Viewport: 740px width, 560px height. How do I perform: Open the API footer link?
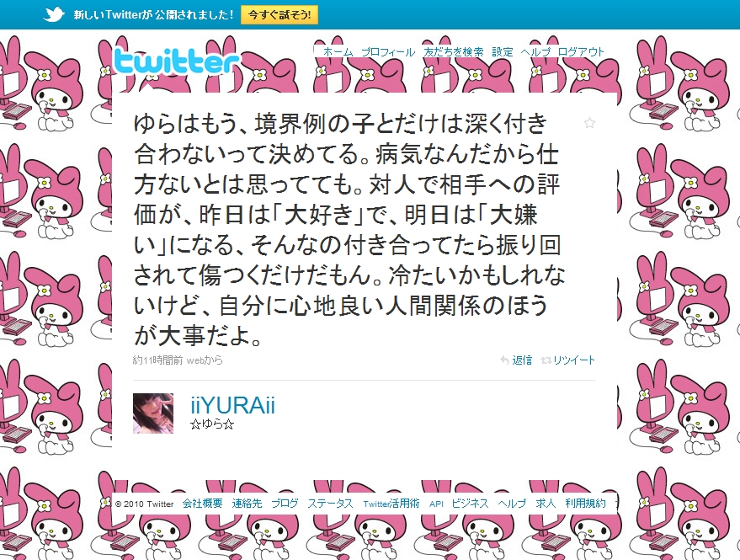point(436,504)
